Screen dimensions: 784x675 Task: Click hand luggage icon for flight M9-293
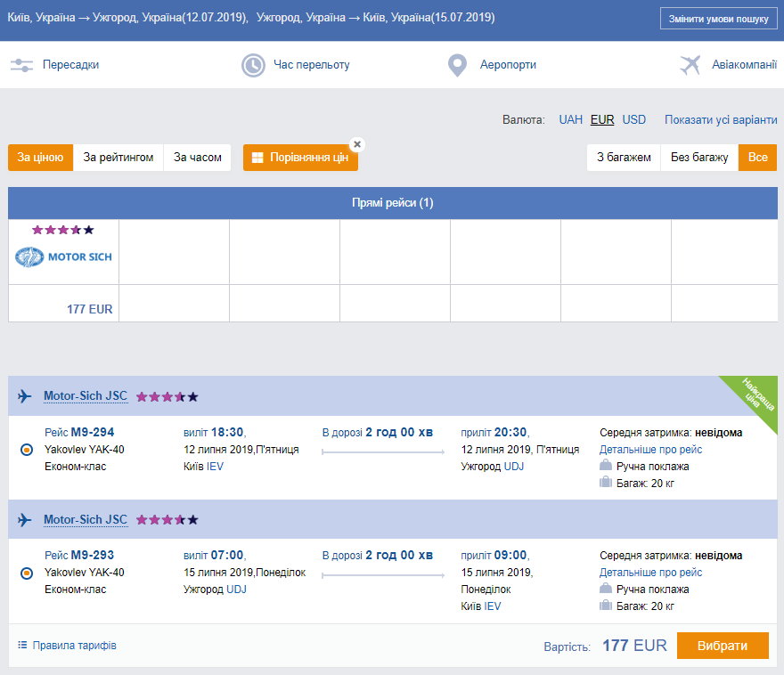point(606,588)
